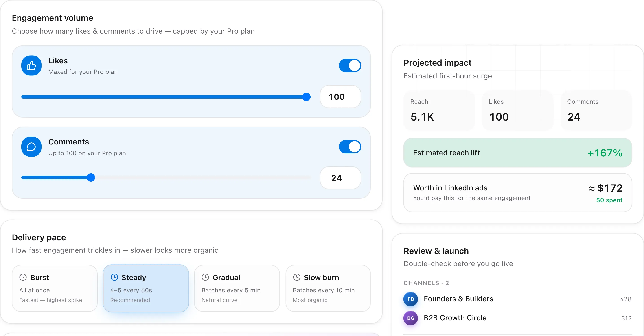Select the Steady recommended pace card
The height and width of the screenshot is (336, 644).
146,288
